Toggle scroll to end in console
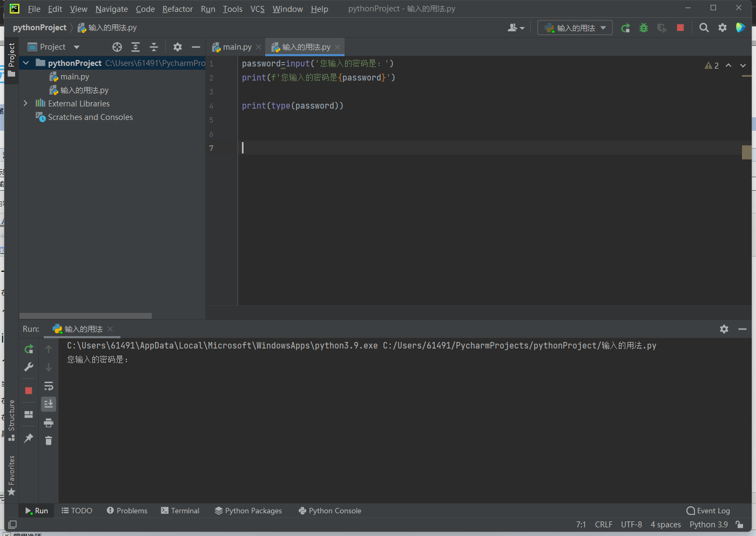This screenshot has height=536, width=756. (x=49, y=404)
